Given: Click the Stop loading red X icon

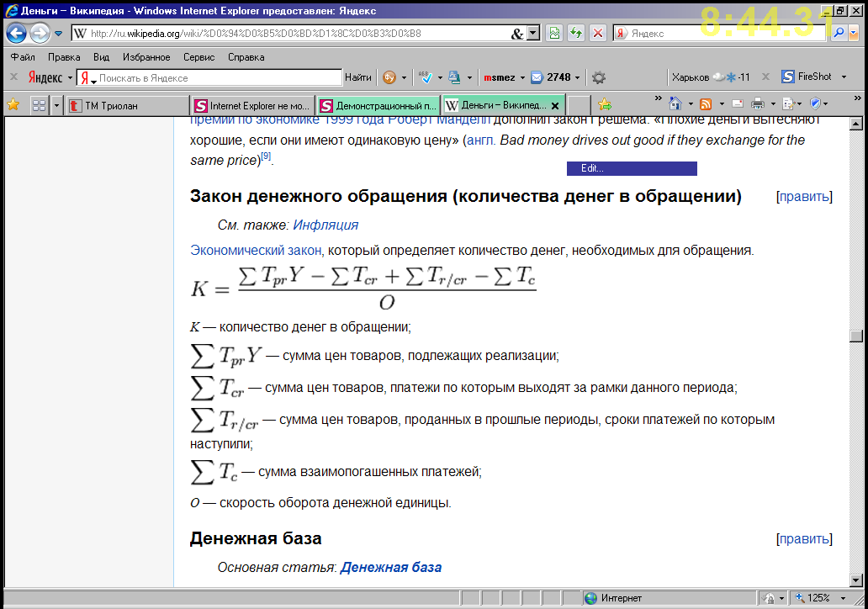Looking at the screenshot, I should 598,34.
